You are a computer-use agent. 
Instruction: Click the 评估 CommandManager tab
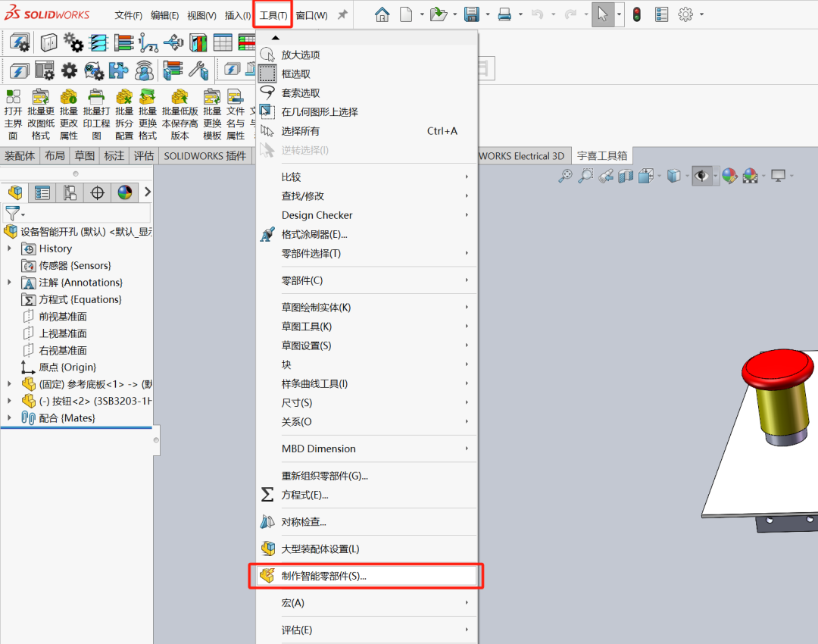(144, 155)
